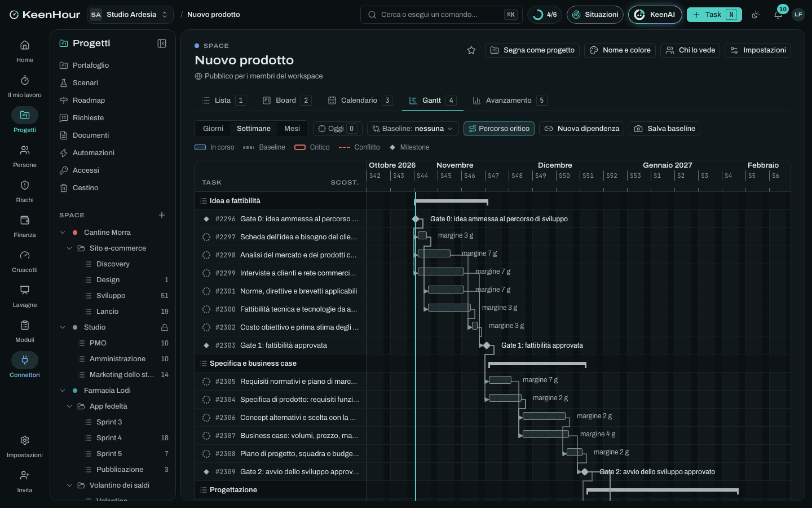Open Cestino trash entry
The image size is (812, 508).
click(x=113, y=187)
